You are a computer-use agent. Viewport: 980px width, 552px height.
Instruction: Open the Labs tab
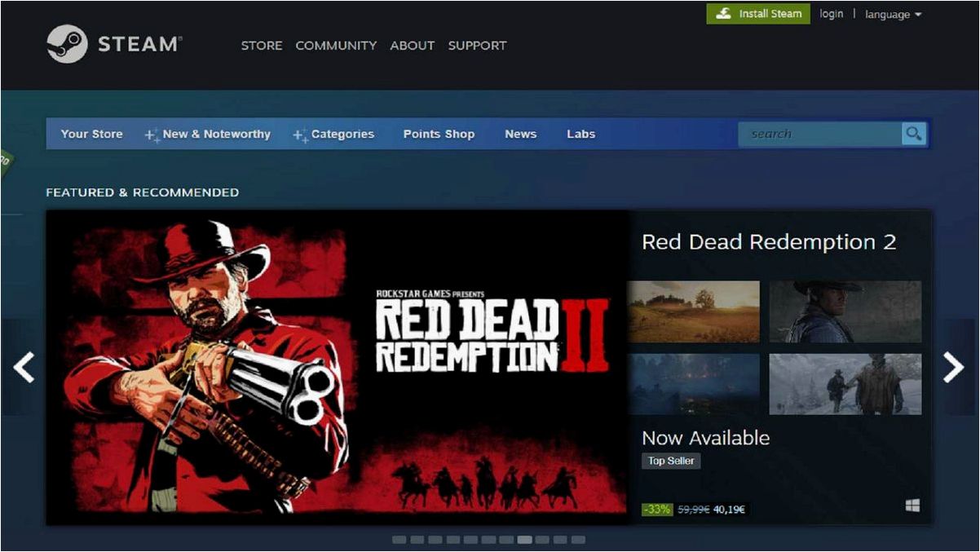click(581, 134)
